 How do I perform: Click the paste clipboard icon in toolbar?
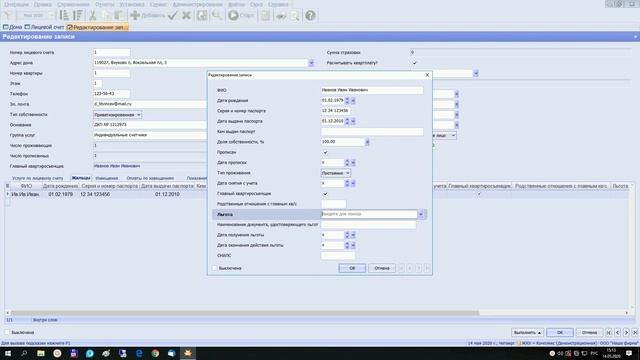119,16
